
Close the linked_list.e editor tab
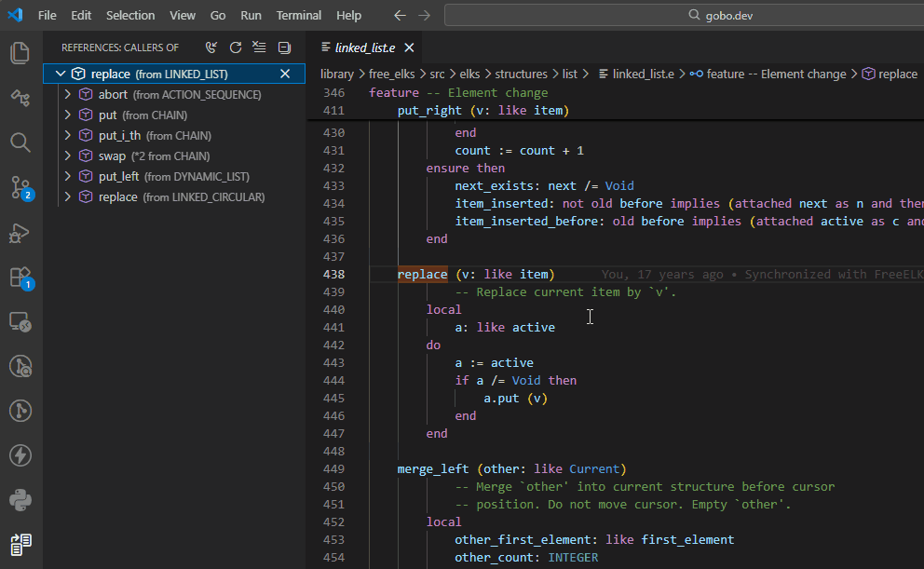(x=409, y=47)
